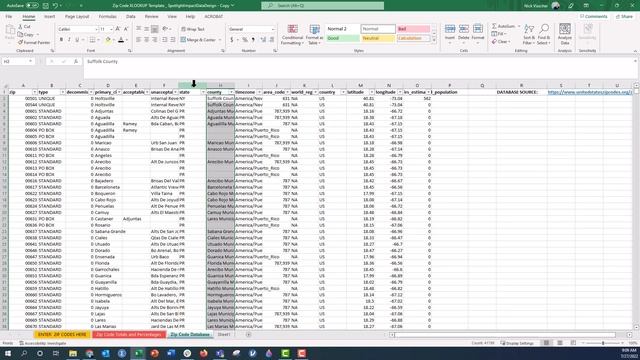Open the General number format dropdown

coord(273,29)
